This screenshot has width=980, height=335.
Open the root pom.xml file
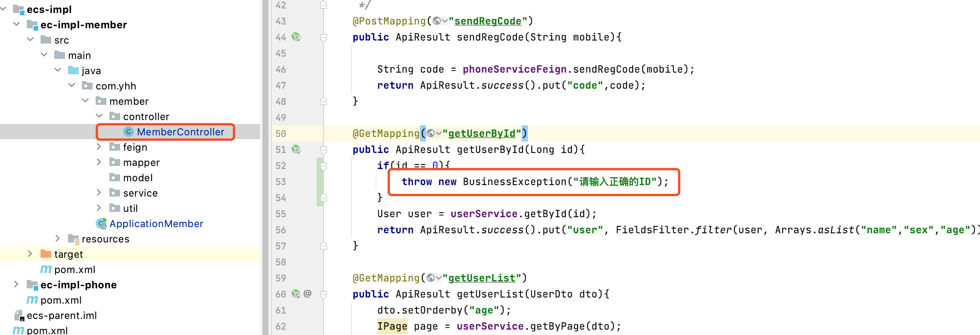tap(47, 330)
